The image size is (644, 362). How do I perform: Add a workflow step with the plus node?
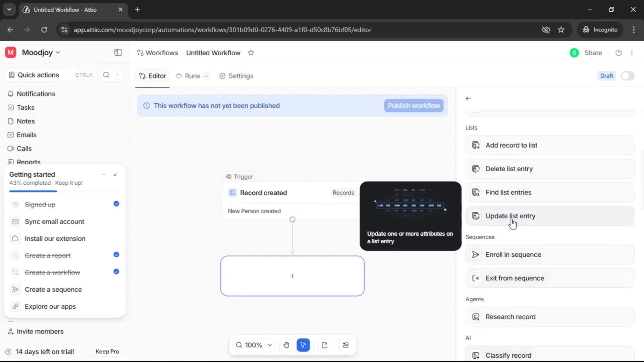(292, 276)
